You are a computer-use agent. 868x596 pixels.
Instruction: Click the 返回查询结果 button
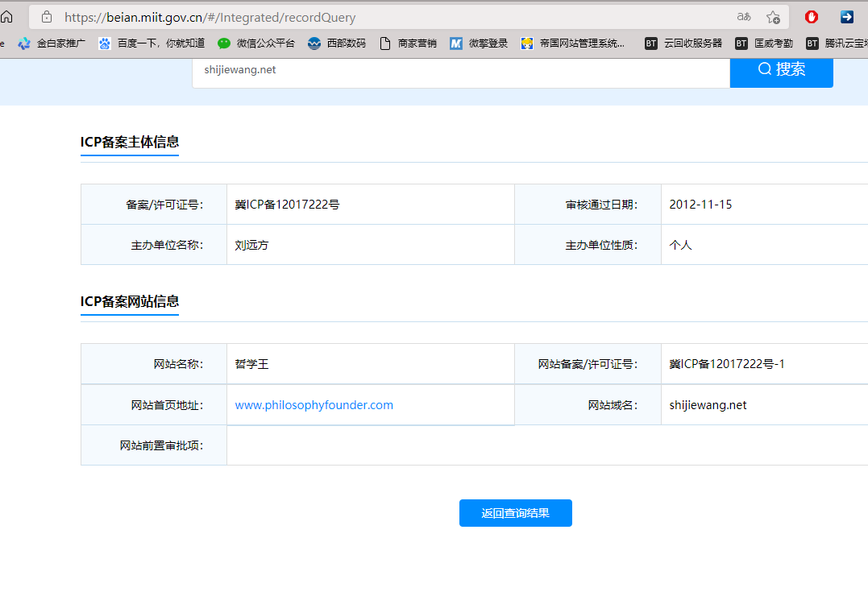pyautogui.click(x=515, y=513)
